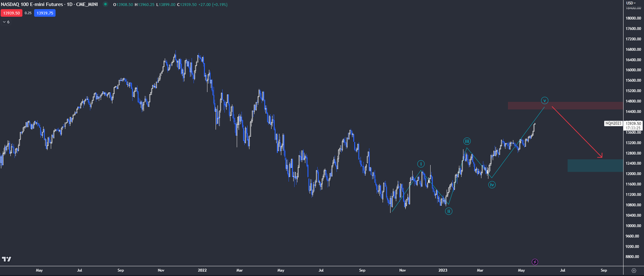Click the 0.25 spread value

pyautogui.click(x=28, y=13)
